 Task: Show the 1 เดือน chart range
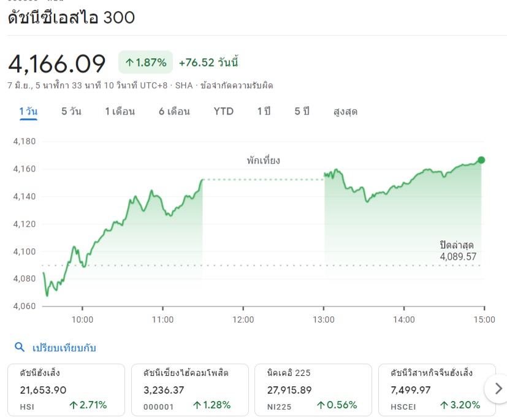point(120,111)
